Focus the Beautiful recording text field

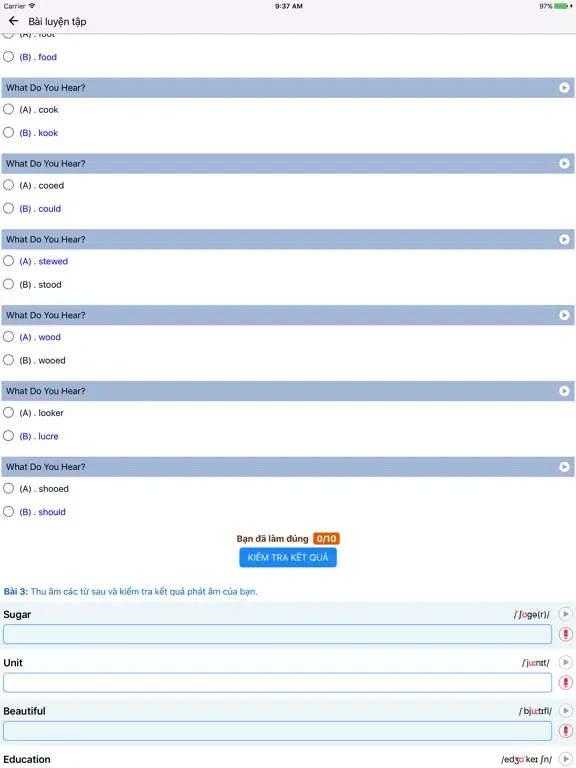coord(277,731)
